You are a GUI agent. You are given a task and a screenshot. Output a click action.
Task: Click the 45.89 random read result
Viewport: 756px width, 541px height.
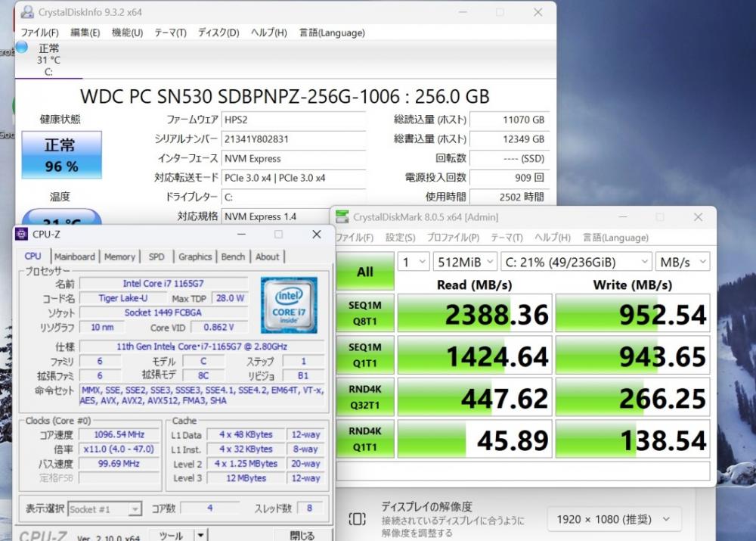tap(475, 439)
